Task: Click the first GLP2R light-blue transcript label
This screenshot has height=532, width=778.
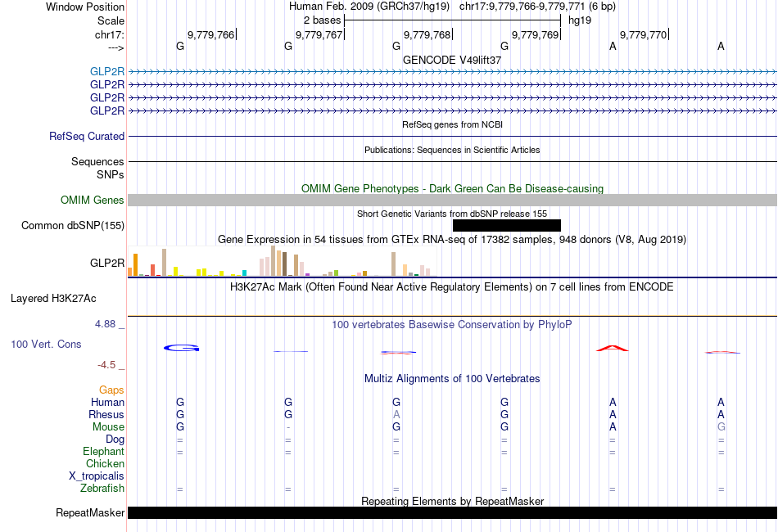Action: (107, 72)
